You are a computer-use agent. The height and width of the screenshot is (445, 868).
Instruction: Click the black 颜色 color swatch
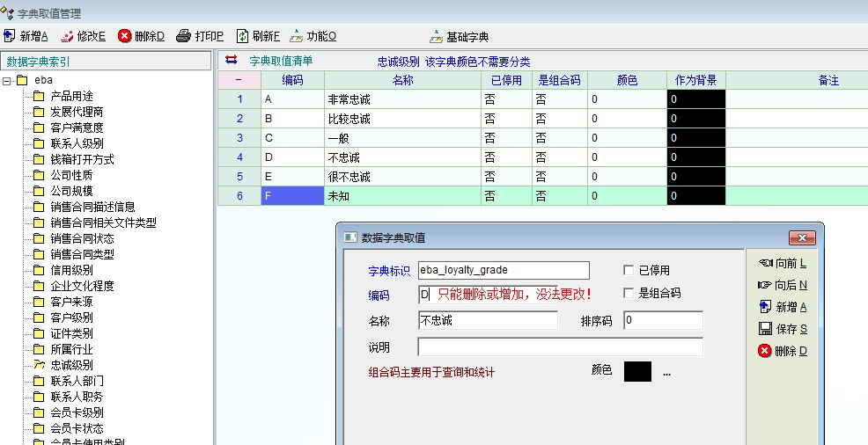point(637,371)
